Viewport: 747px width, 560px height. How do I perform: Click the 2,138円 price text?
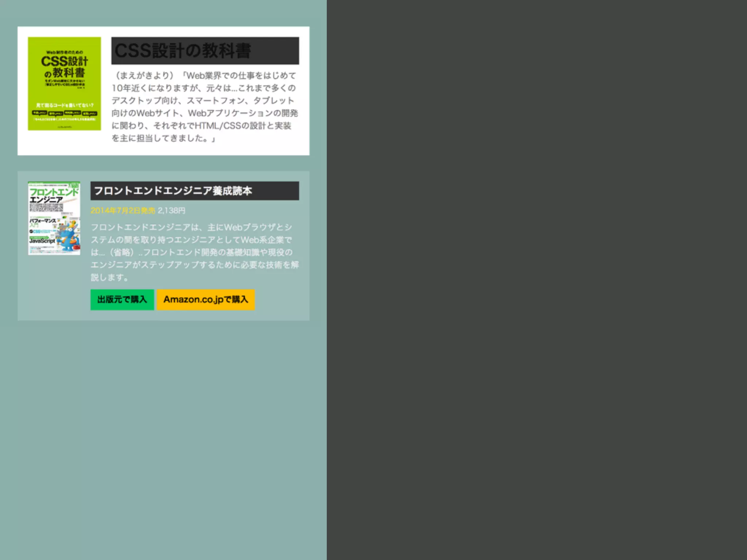pyautogui.click(x=171, y=211)
